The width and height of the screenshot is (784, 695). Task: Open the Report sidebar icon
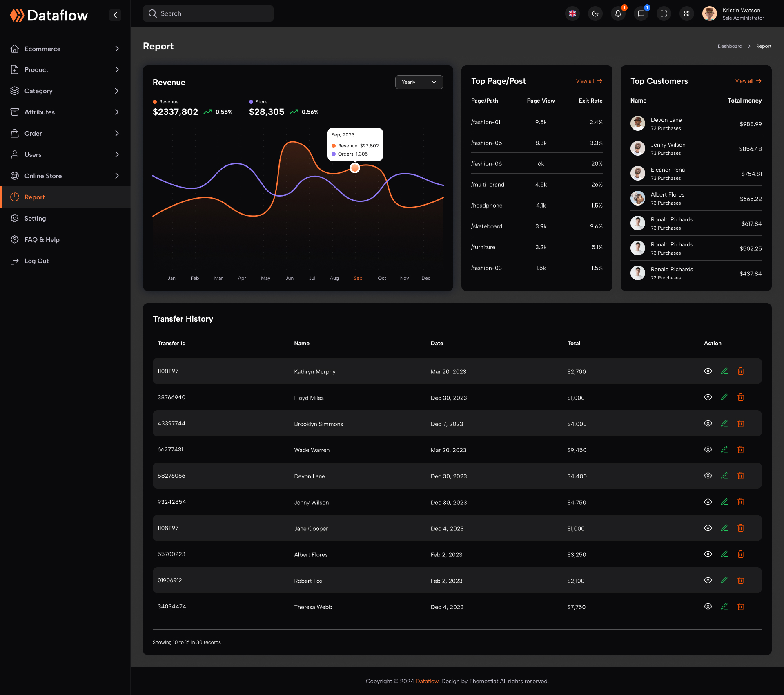pos(15,197)
